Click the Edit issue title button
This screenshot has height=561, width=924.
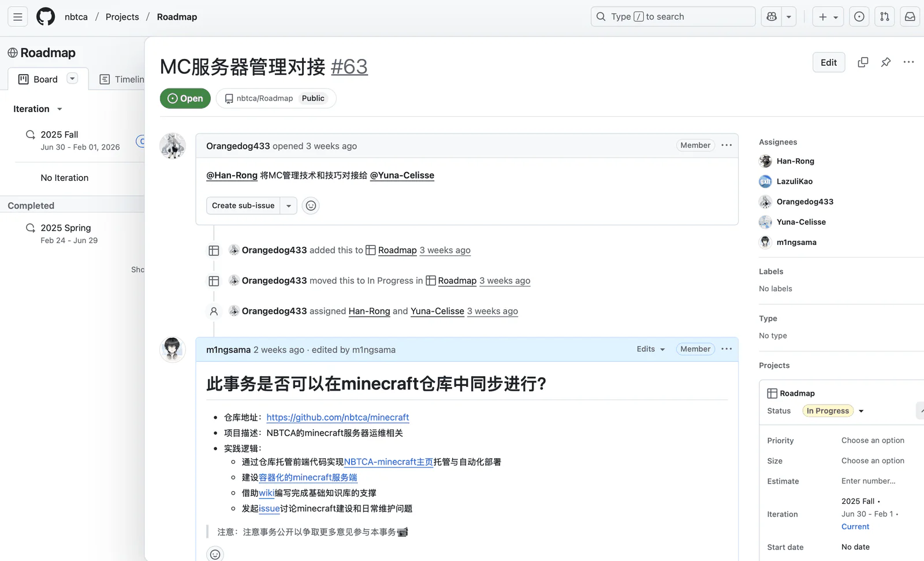829,62
